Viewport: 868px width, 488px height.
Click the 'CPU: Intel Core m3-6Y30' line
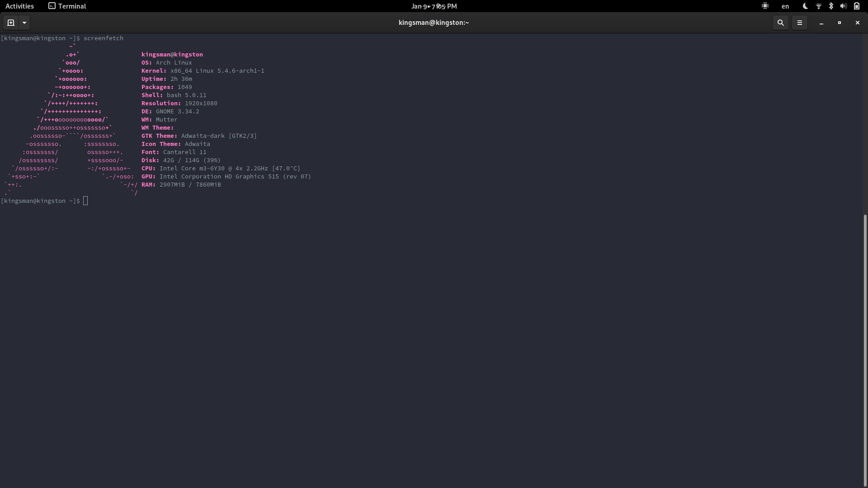coord(221,169)
